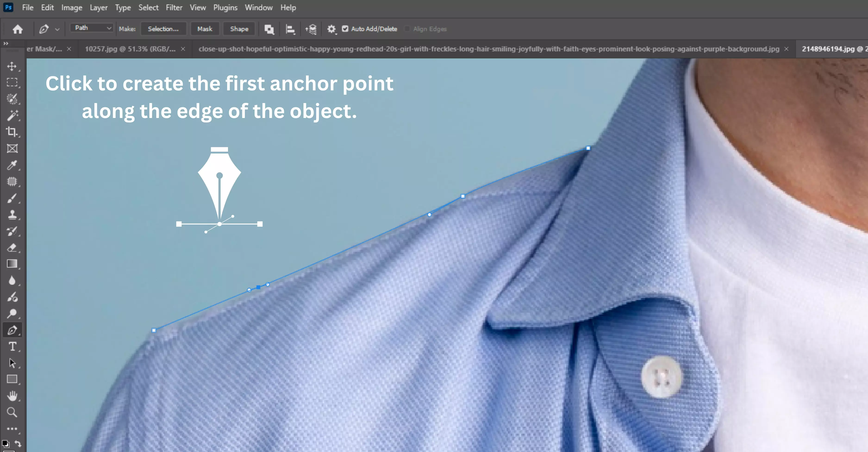The height and width of the screenshot is (452, 868).
Task: Click the Mask button
Action: coord(205,29)
